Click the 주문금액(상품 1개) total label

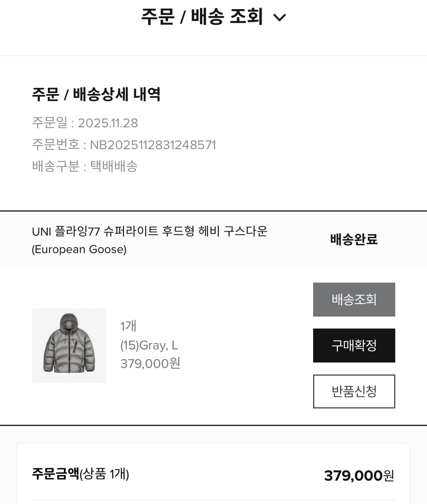82,474
